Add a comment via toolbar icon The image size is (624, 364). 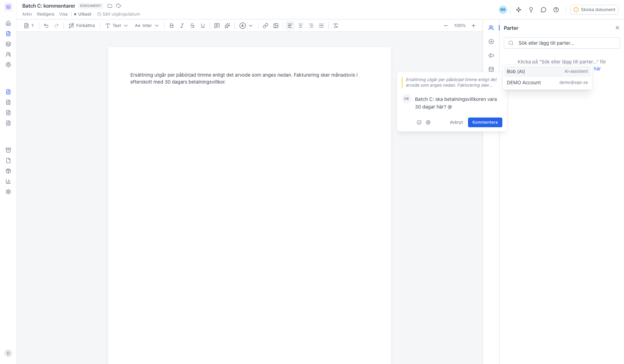point(217,26)
